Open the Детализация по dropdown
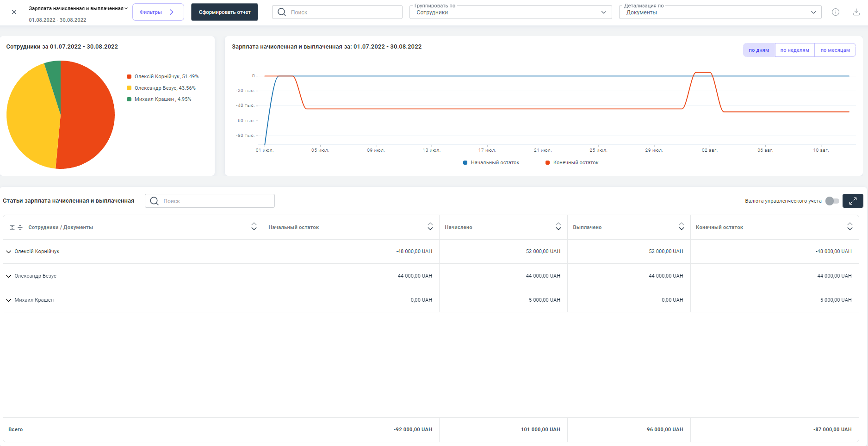Screen dimensions: 868x446 pos(720,12)
